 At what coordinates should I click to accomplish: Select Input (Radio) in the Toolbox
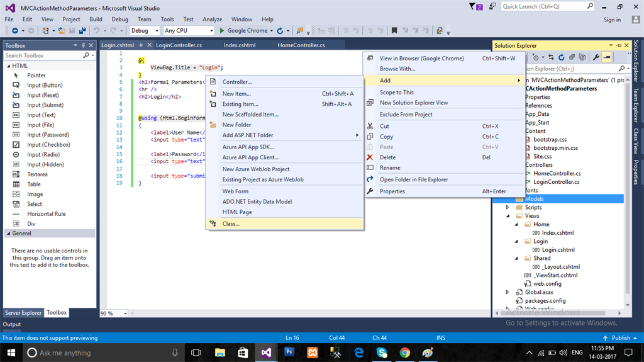coord(43,154)
